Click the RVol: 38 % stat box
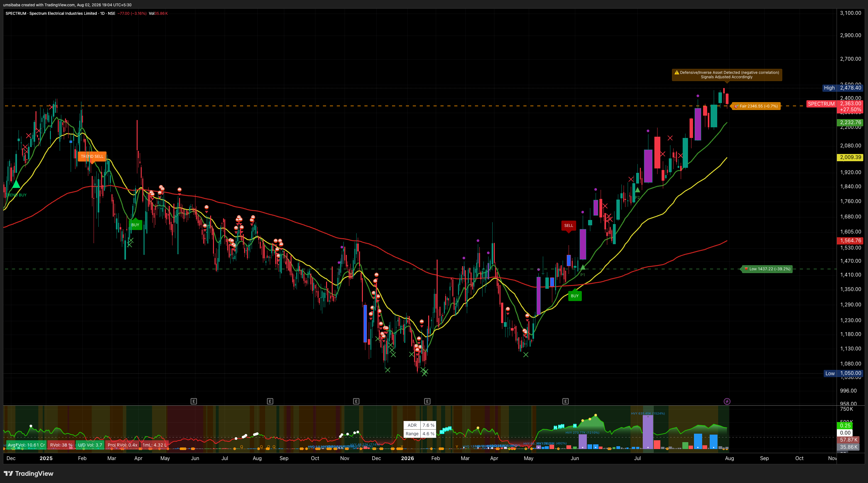The width and height of the screenshot is (868, 483). click(x=61, y=445)
